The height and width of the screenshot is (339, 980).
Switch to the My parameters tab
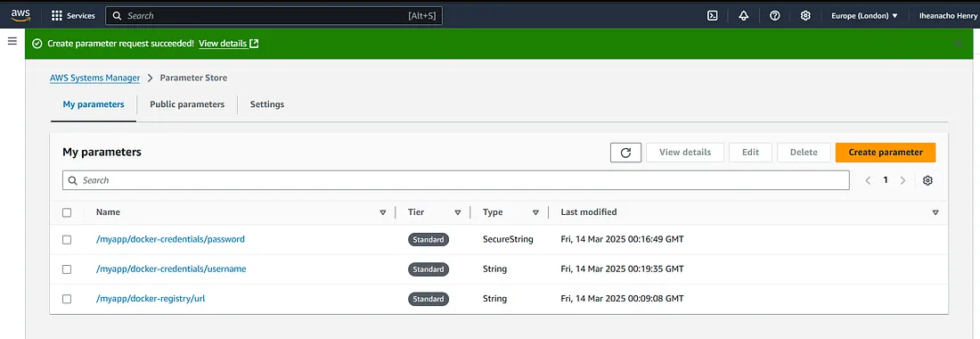[x=94, y=104]
